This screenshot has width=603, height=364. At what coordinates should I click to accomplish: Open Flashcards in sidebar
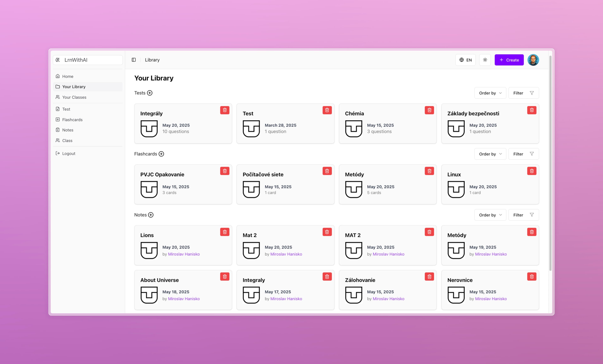click(88, 120)
